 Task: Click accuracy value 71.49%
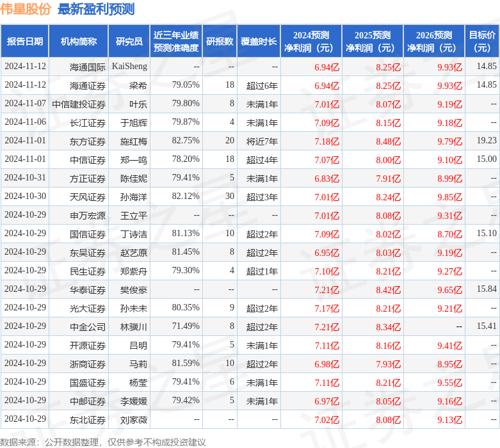point(186,326)
